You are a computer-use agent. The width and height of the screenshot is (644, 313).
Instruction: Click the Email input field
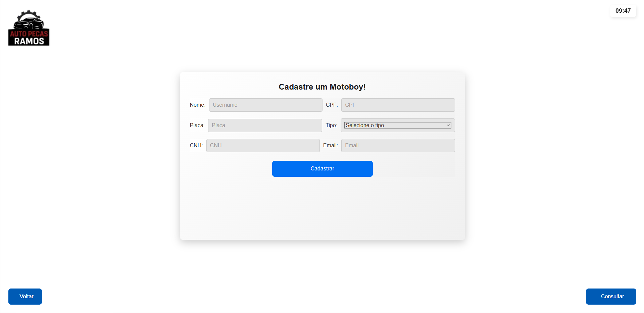point(398,146)
